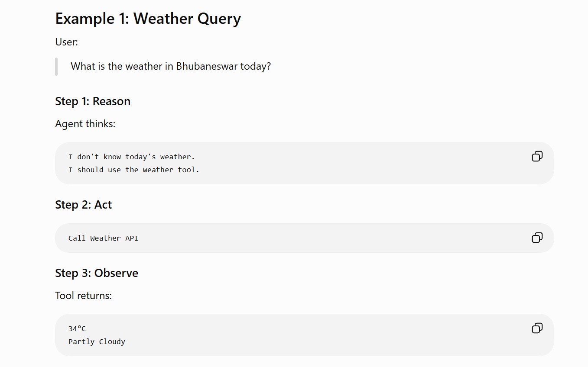Viewport: 588px width, 367px height.
Task: Copy the "I don't know today's weather" code block
Action: pyautogui.click(x=537, y=156)
